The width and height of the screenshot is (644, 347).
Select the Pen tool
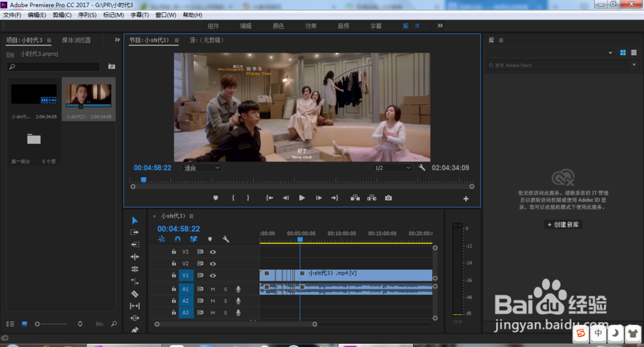pos(135,330)
